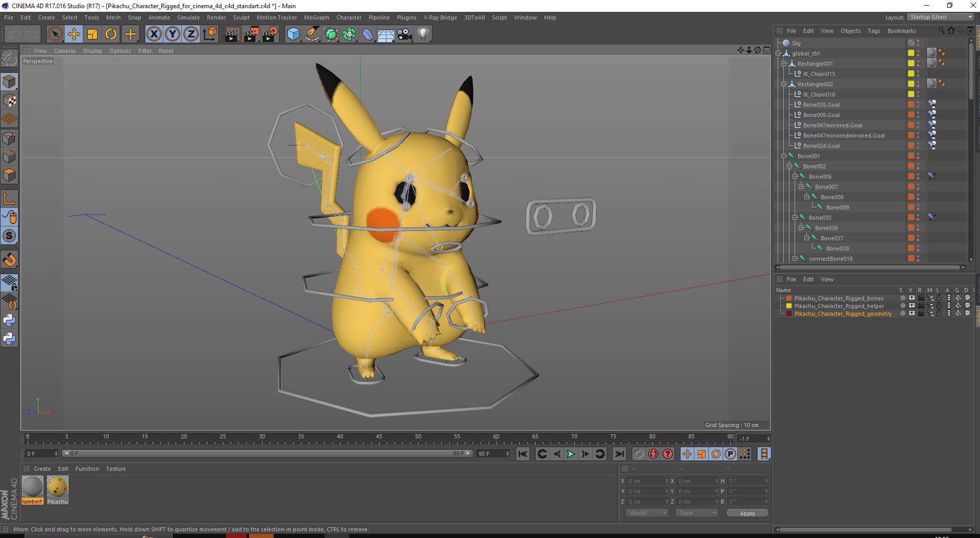
Task: Toggle Y axis lock
Action: 173,34
